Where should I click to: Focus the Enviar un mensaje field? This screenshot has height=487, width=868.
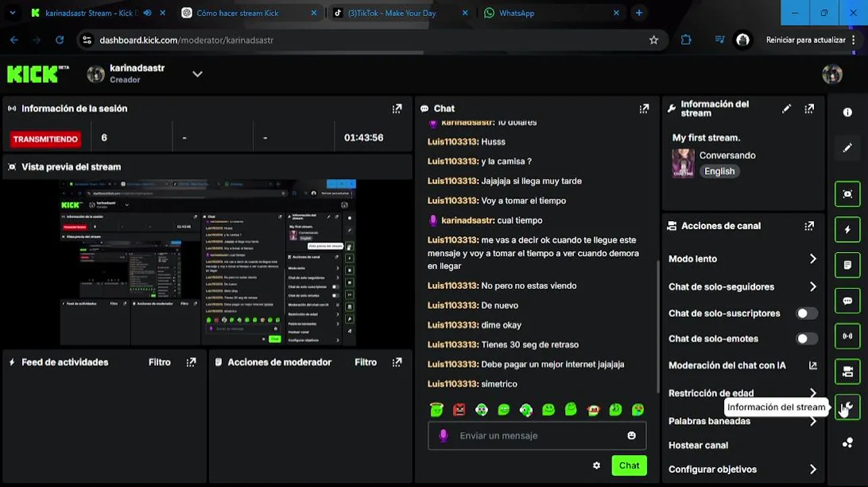(x=537, y=436)
